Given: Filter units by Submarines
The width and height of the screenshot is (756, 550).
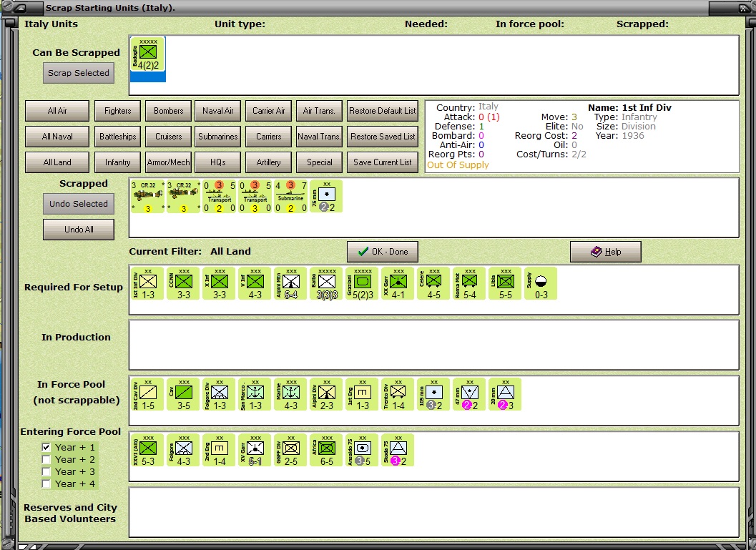Looking at the screenshot, I should coord(218,137).
